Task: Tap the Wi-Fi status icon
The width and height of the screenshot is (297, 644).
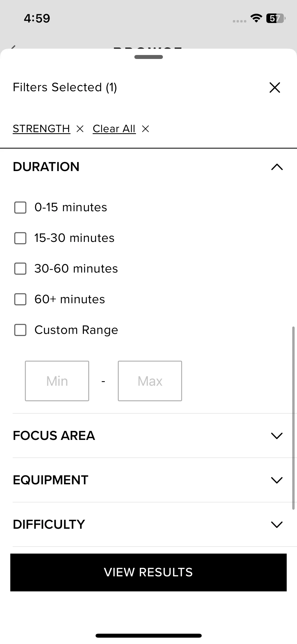Action: tap(256, 18)
